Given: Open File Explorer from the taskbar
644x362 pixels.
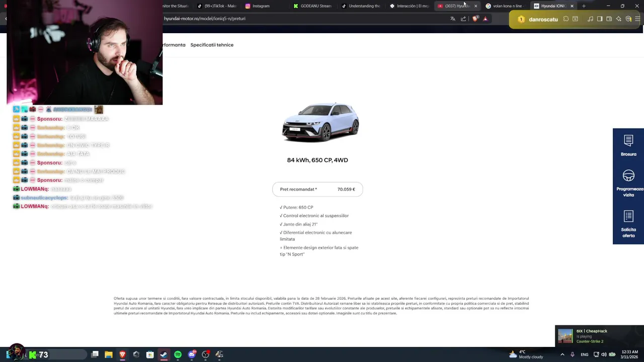Looking at the screenshot, I should point(109,354).
